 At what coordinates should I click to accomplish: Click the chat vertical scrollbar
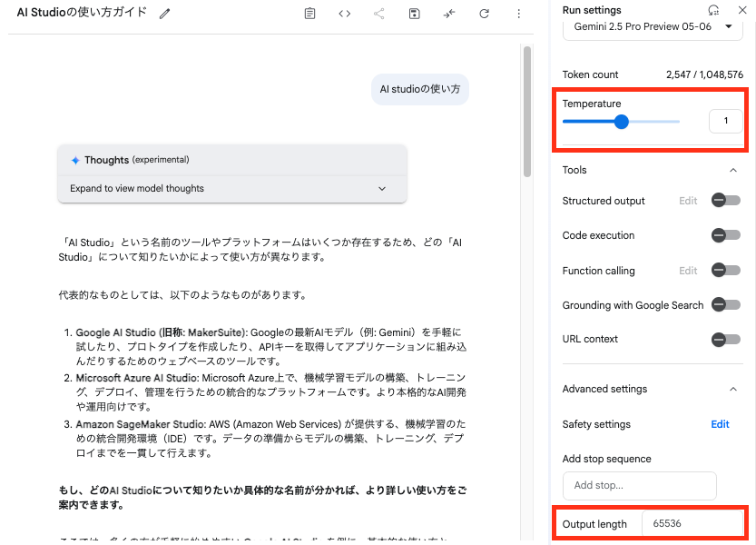pos(527,112)
